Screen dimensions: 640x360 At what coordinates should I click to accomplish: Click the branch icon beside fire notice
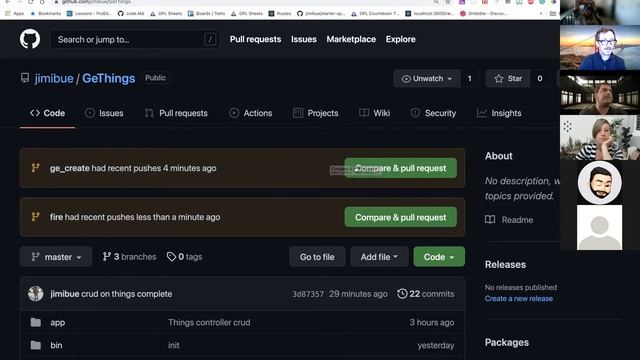click(36, 217)
